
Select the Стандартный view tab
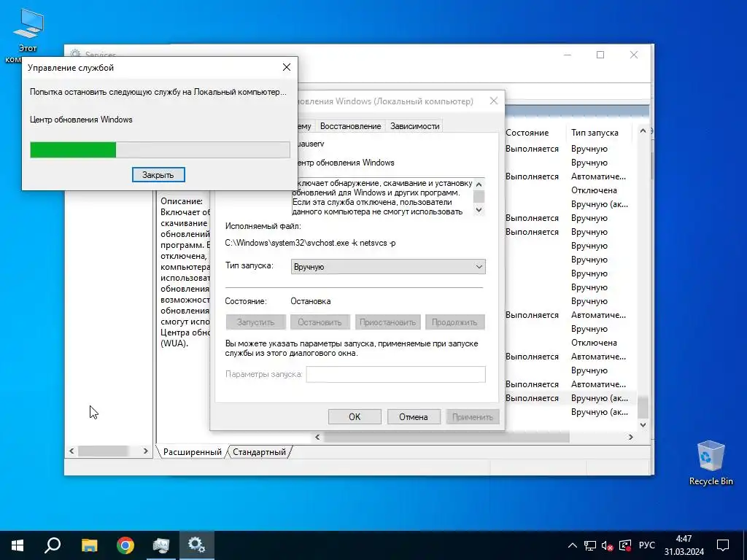pos(259,452)
